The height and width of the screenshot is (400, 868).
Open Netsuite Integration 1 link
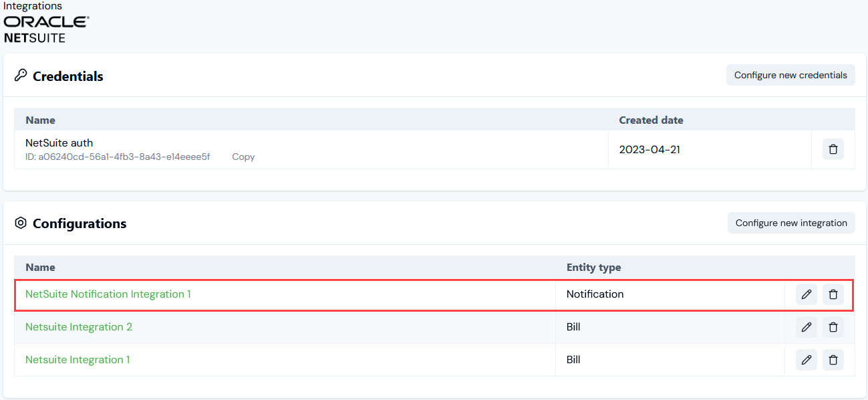[x=78, y=360]
